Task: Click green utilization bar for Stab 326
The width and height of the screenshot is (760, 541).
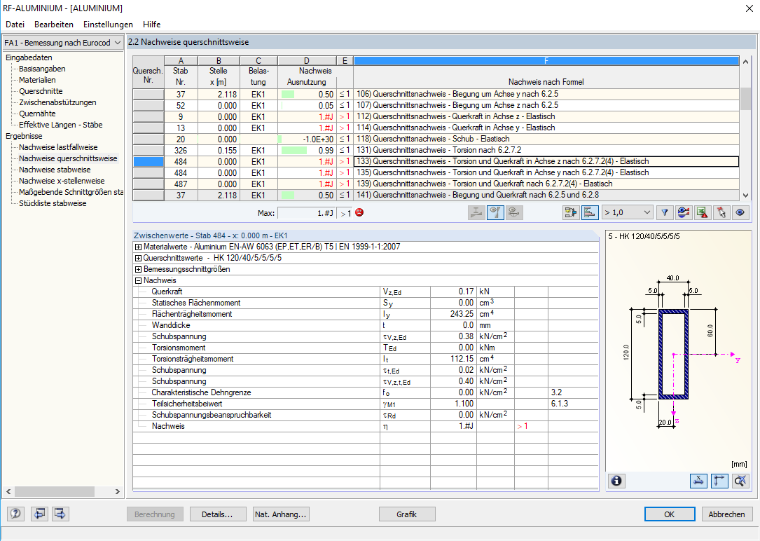Action: click(x=294, y=150)
